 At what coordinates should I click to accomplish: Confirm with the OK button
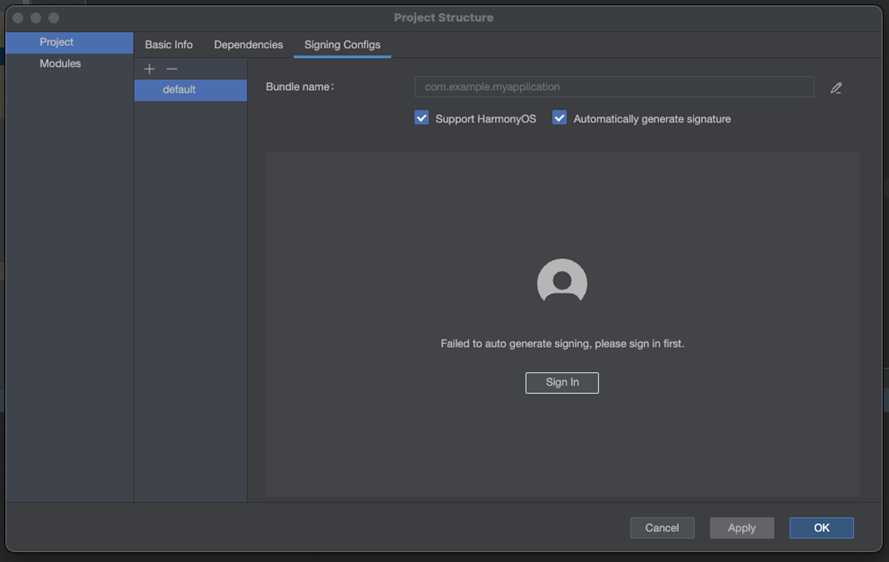822,528
